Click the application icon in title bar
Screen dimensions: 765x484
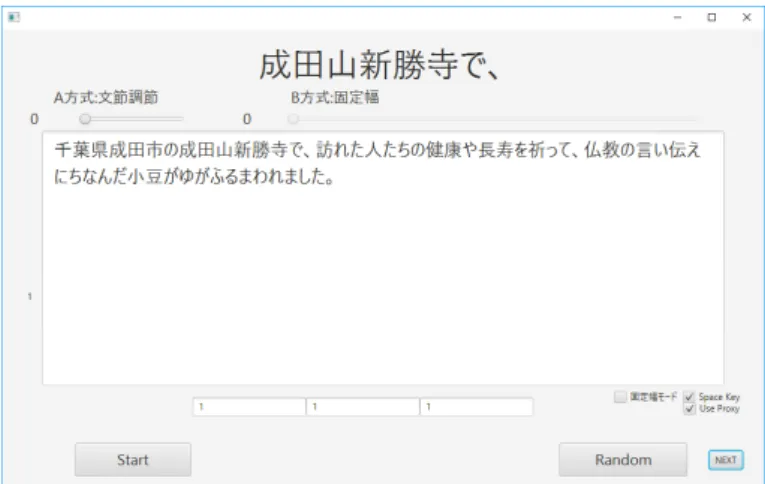tap(14, 18)
